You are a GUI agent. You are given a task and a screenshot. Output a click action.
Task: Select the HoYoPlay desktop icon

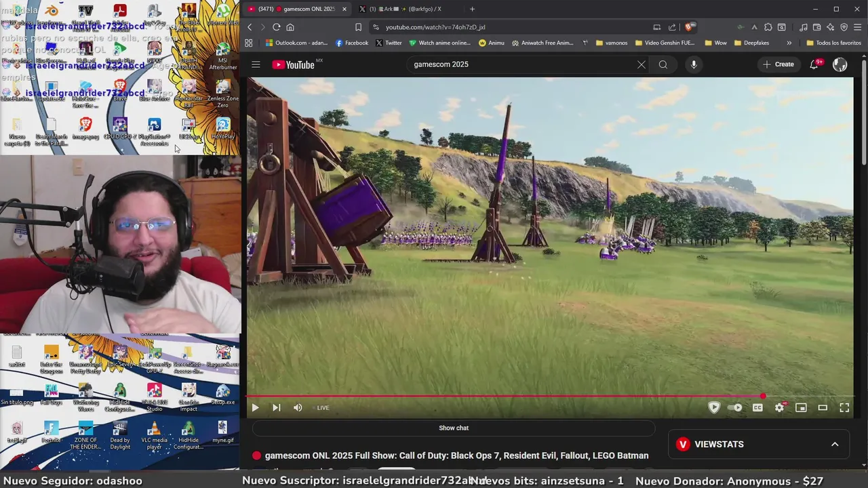(223, 129)
